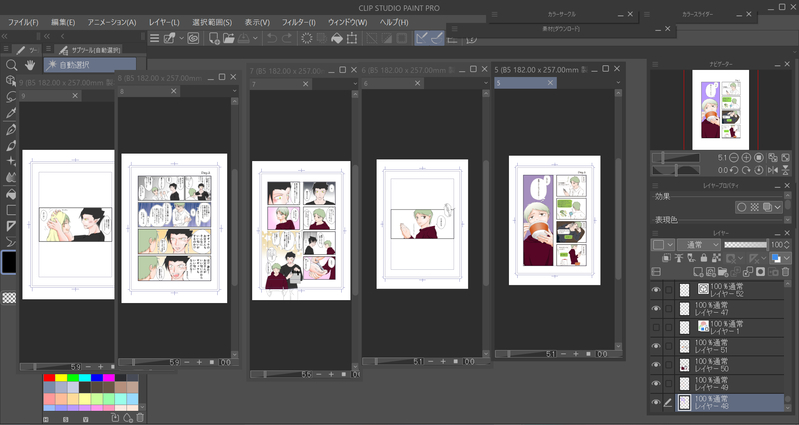This screenshot has width=799, height=425.
Task: Expand dropdown arrow beside save icon
Action: 256,38
